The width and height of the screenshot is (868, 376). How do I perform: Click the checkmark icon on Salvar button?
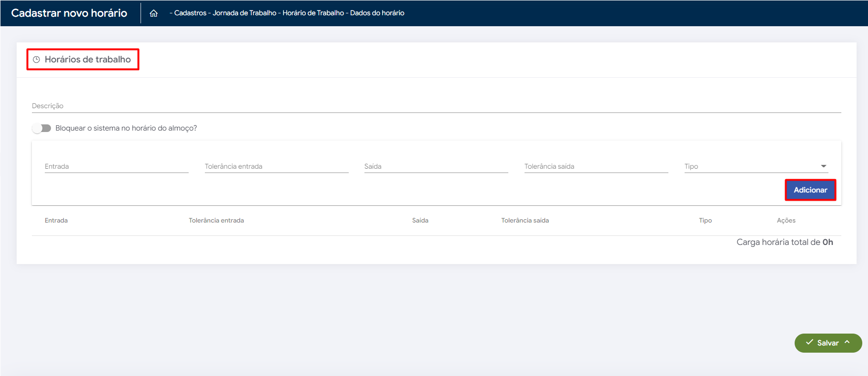809,342
